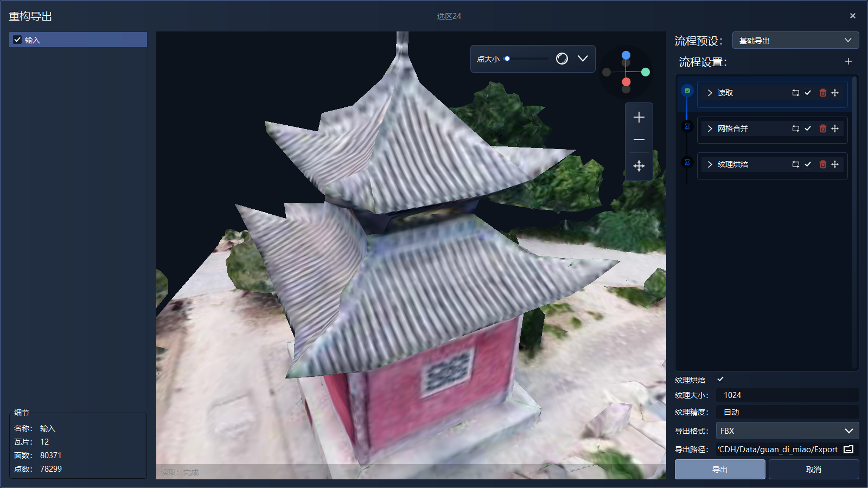Uncheck the 输入 layer checkbox

pyautogui.click(x=17, y=40)
